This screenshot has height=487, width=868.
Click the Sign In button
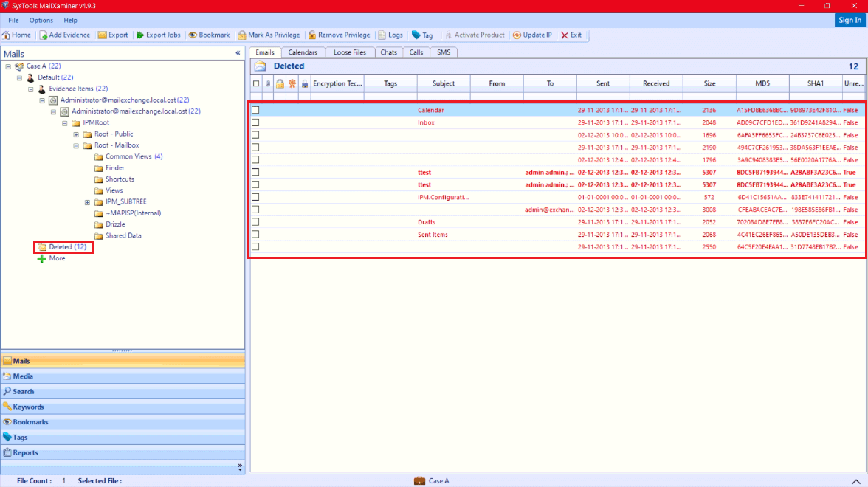tap(850, 20)
